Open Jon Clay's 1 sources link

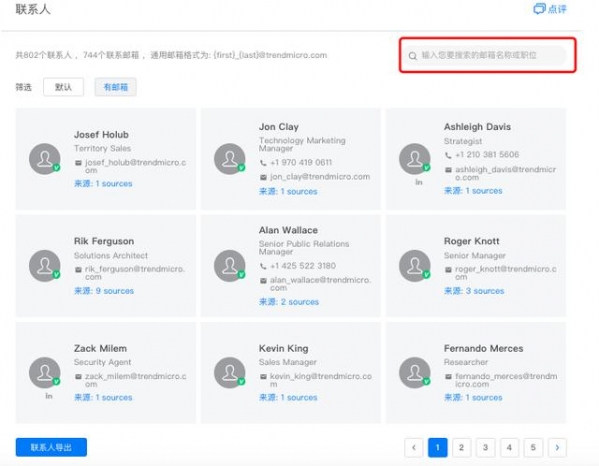click(x=288, y=191)
